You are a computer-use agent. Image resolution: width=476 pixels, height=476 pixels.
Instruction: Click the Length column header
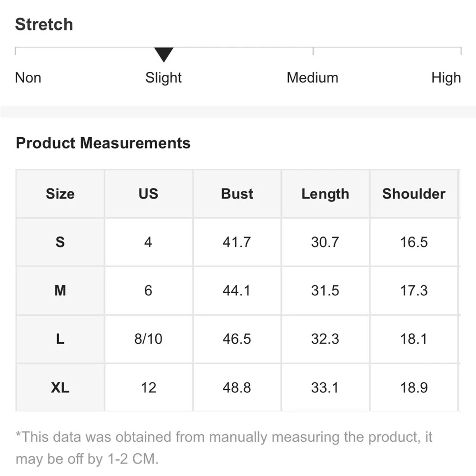325,194
